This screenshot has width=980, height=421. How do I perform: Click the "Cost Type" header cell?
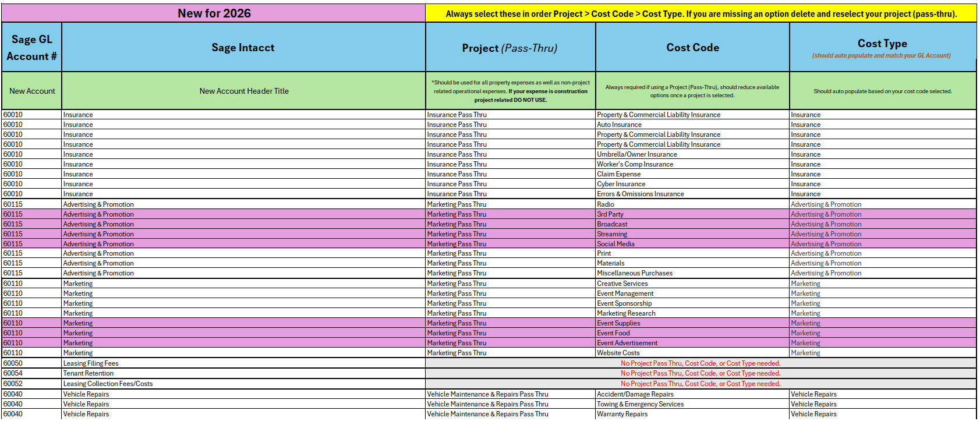pyautogui.click(x=883, y=47)
